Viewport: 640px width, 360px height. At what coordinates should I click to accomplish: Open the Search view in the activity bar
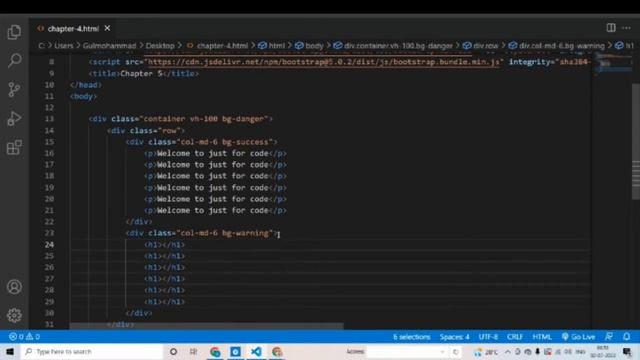click(x=14, y=60)
